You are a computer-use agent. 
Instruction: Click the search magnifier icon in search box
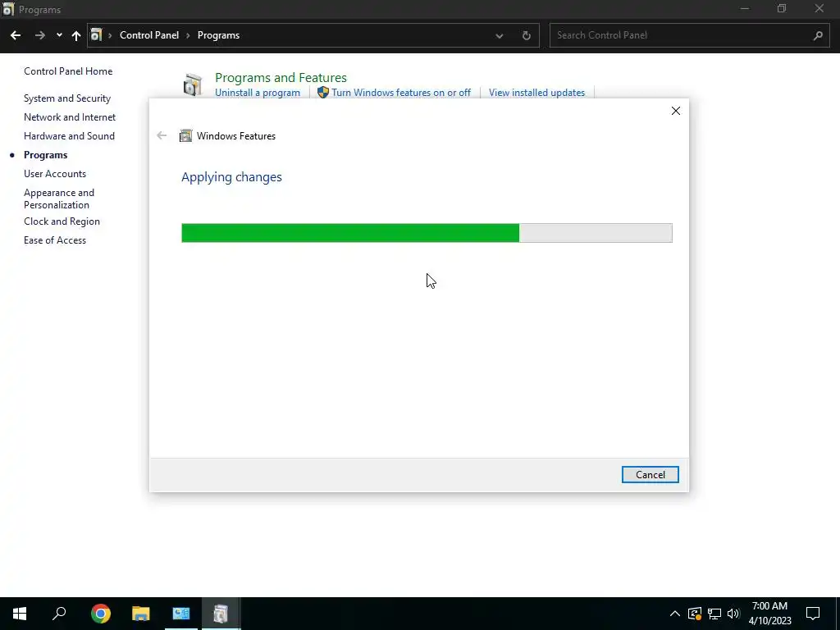click(x=818, y=35)
